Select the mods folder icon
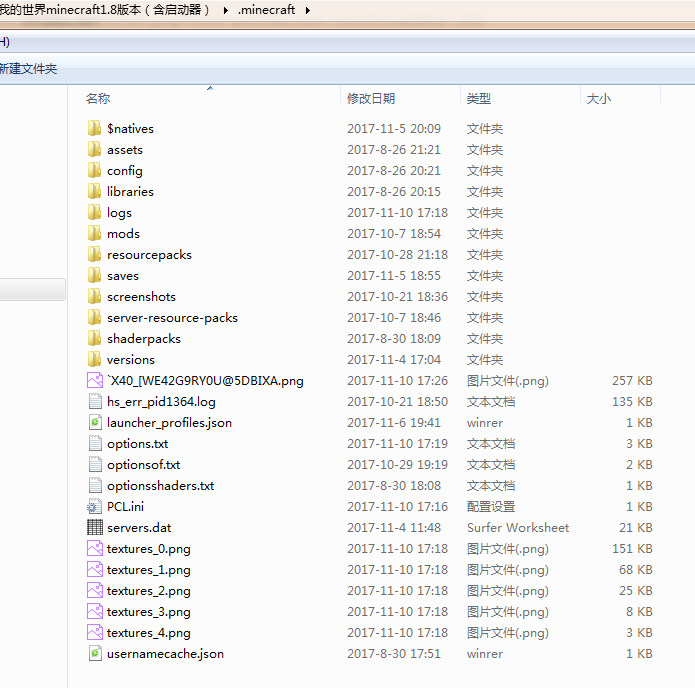The height and width of the screenshot is (688, 695). click(x=95, y=234)
